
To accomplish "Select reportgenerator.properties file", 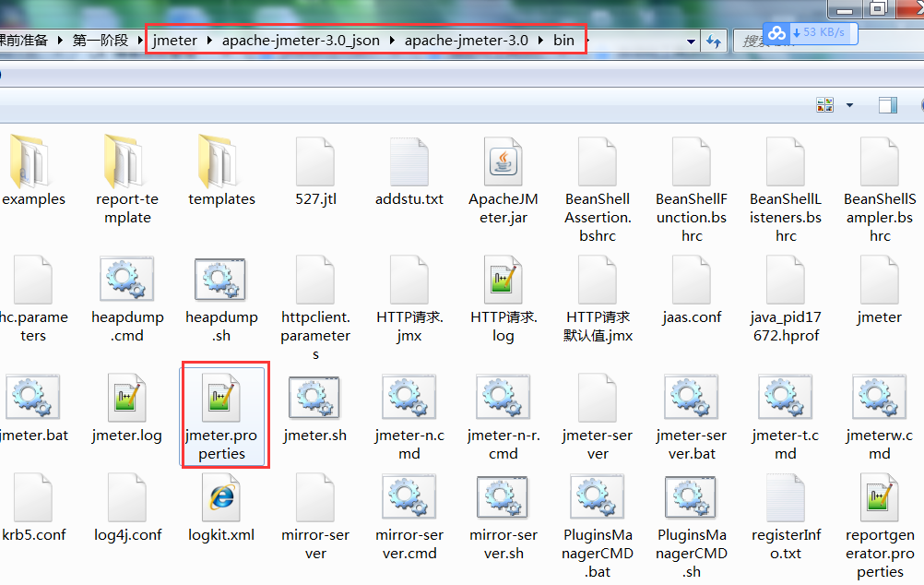I will [879, 526].
